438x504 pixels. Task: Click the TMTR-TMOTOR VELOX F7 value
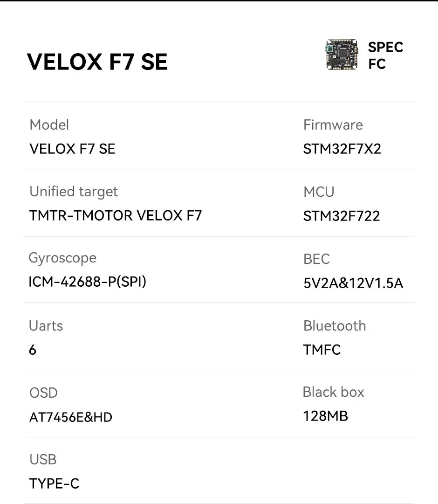[x=115, y=215]
